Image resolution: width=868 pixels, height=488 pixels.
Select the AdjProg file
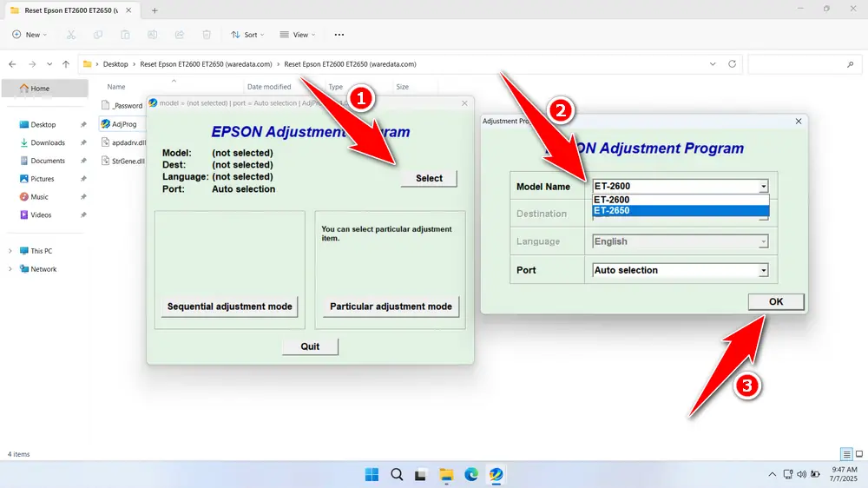[123, 124]
